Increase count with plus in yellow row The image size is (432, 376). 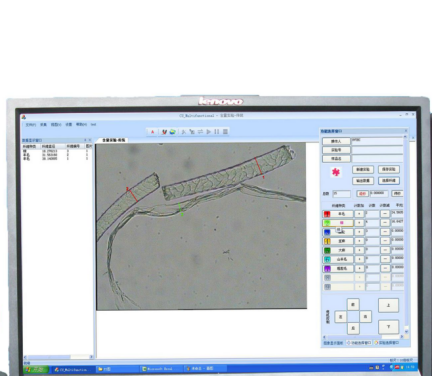[x=359, y=241]
